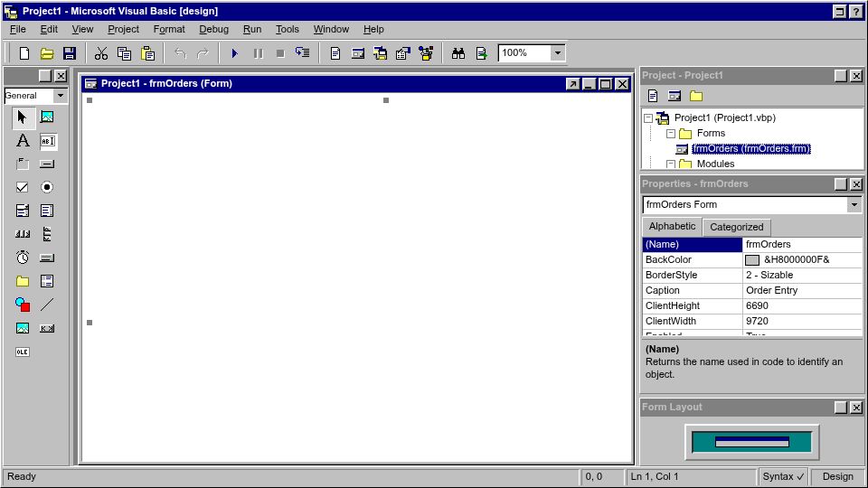Toggle the Syntax check indicator in the status bar
868x488 pixels.
[783, 476]
